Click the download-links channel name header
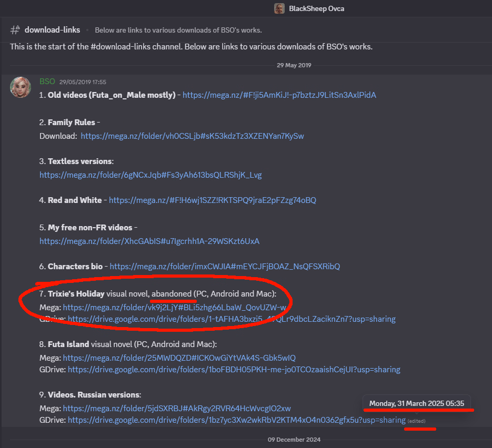The image size is (492, 448). [52, 30]
